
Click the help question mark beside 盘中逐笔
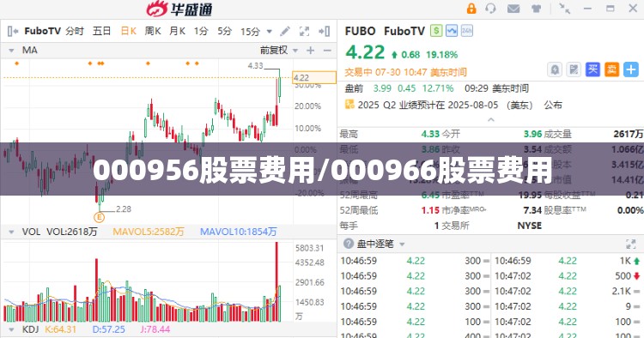(349, 244)
